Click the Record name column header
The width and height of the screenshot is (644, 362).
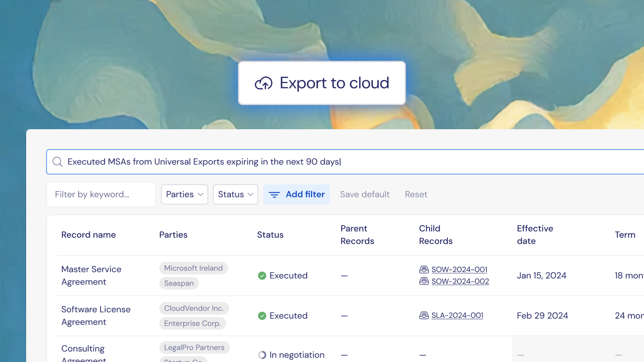[x=89, y=235]
